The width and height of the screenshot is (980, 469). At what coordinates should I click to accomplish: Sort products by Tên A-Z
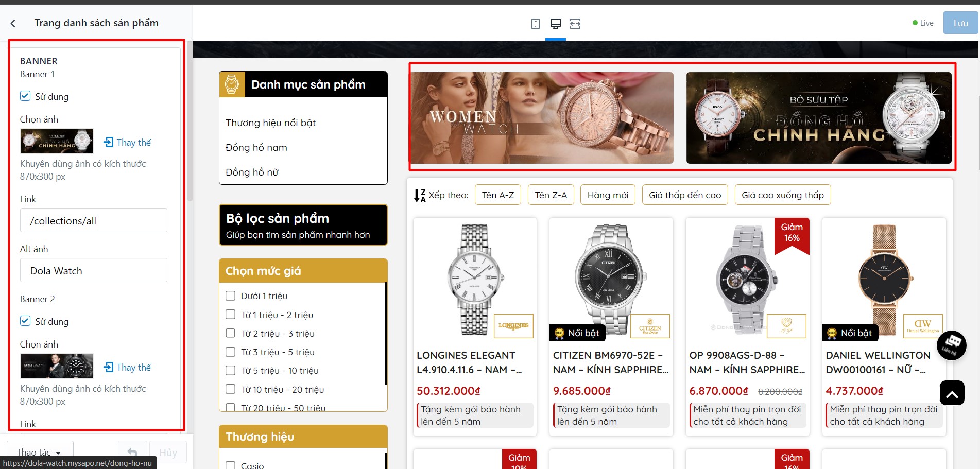click(x=498, y=195)
